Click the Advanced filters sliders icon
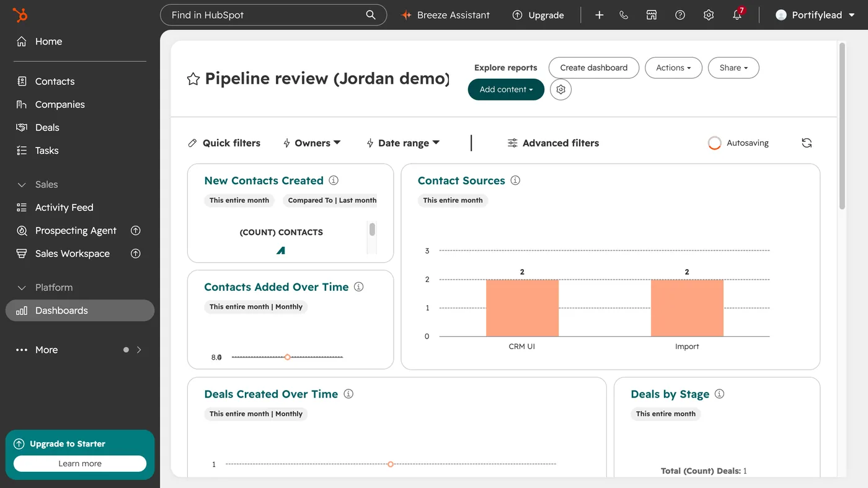 [512, 143]
